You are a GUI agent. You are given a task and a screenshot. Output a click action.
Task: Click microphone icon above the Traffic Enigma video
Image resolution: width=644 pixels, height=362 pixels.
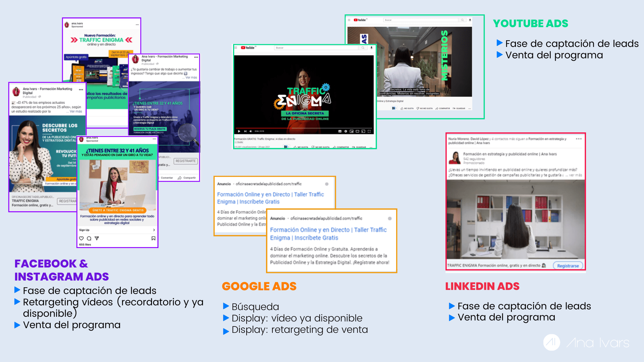[x=371, y=48]
